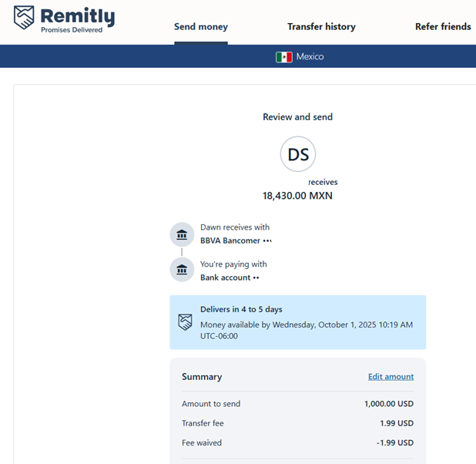476x464 pixels.
Task: Click the Delivers in 4 to 5 days text
Action: (x=241, y=309)
